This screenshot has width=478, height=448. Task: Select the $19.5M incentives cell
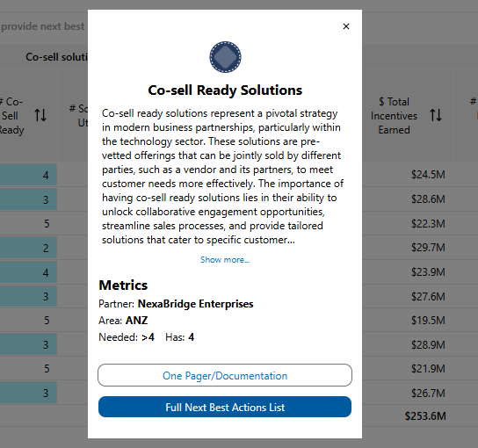(x=428, y=321)
